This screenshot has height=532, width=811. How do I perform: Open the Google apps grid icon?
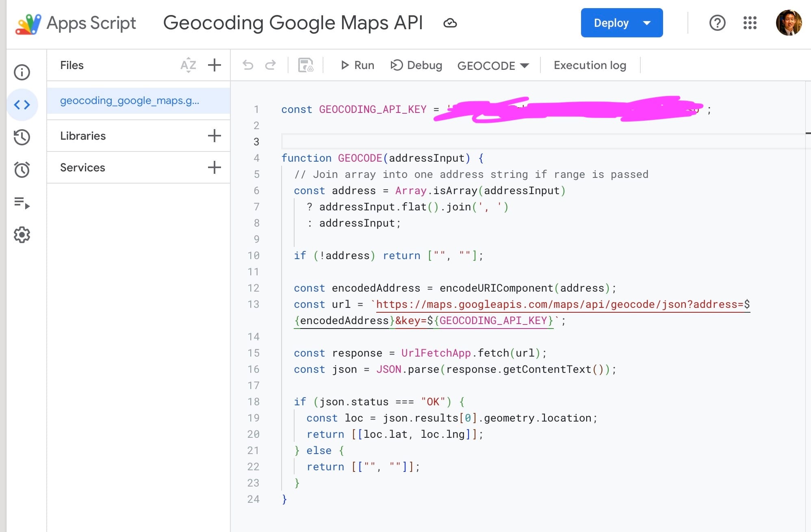tap(750, 23)
